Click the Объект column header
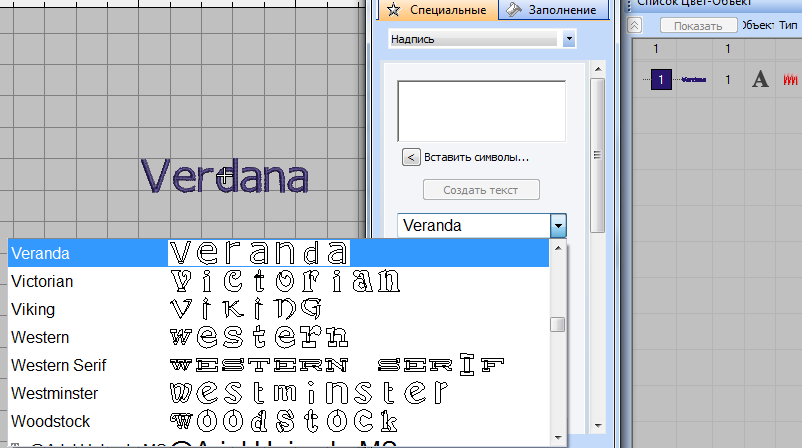The height and width of the screenshot is (448, 802). click(758, 25)
